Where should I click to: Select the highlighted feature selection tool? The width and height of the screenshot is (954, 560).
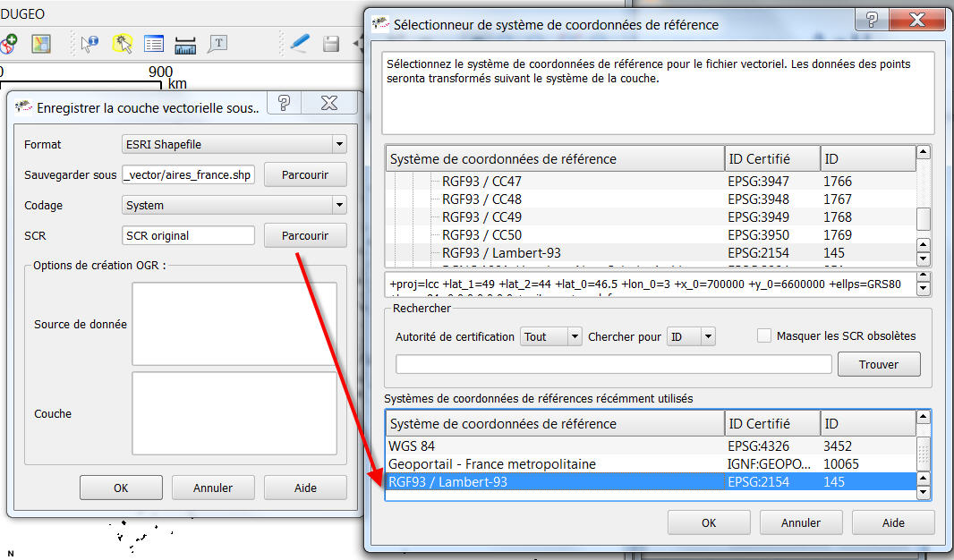point(123,43)
